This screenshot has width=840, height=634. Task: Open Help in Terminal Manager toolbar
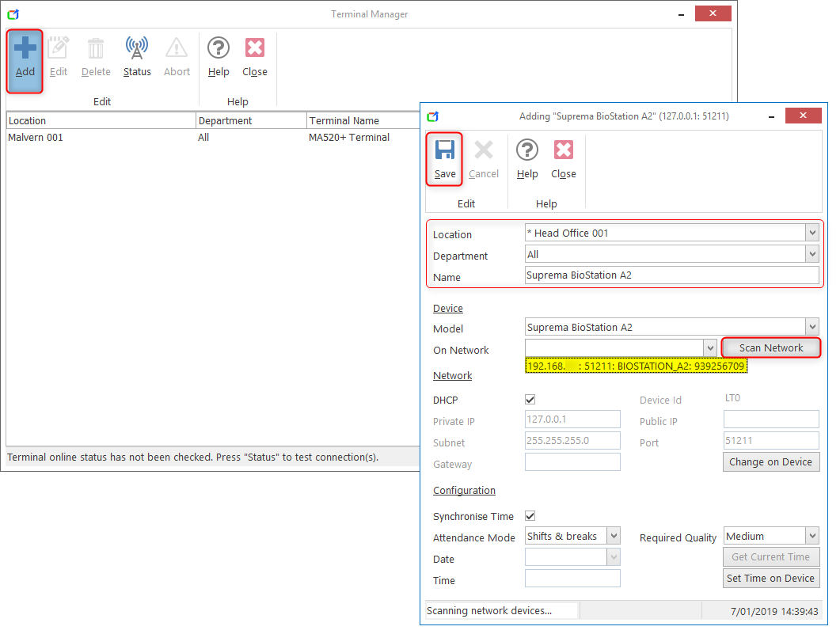[219, 57]
